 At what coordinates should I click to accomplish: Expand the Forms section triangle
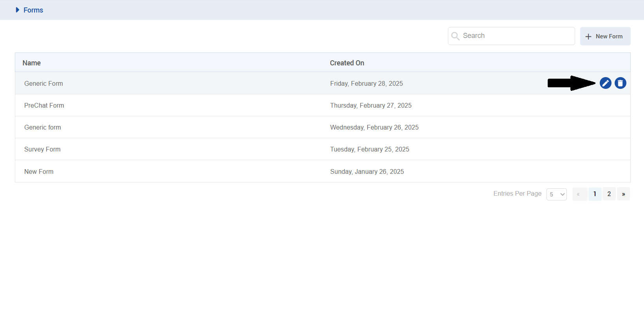click(x=17, y=10)
